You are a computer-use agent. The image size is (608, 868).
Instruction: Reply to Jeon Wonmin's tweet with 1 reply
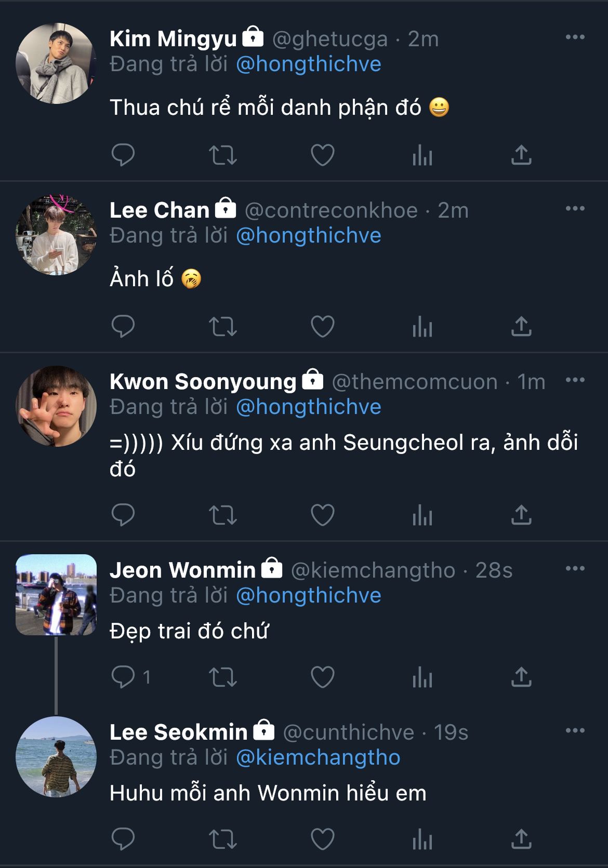[x=123, y=677]
